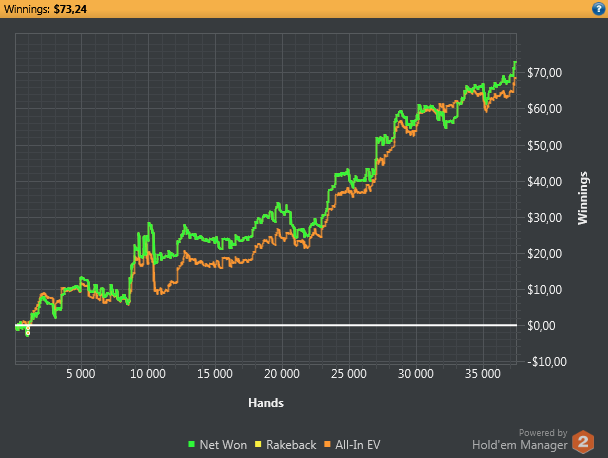Click the $30,00 y-axis label

click(x=544, y=218)
